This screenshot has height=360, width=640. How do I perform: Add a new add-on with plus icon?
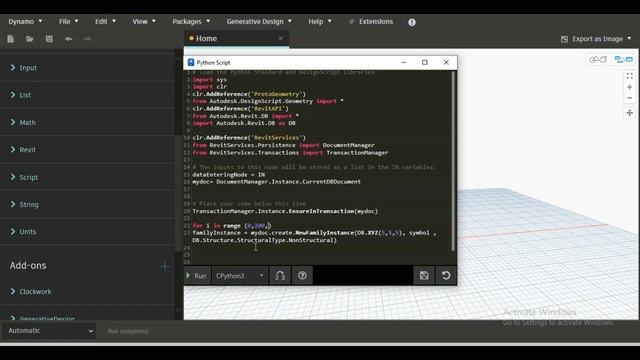tap(165, 267)
